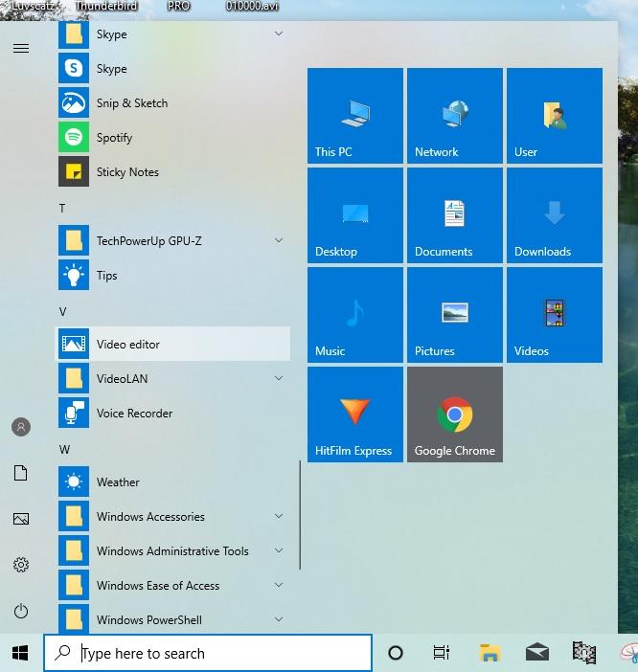
Task: Open the Desktop tile
Action: 355,215
